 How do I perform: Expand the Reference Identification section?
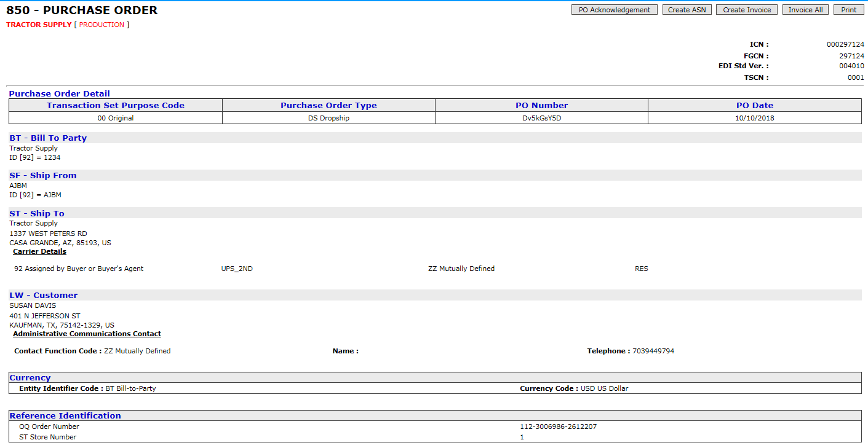[66, 415]
